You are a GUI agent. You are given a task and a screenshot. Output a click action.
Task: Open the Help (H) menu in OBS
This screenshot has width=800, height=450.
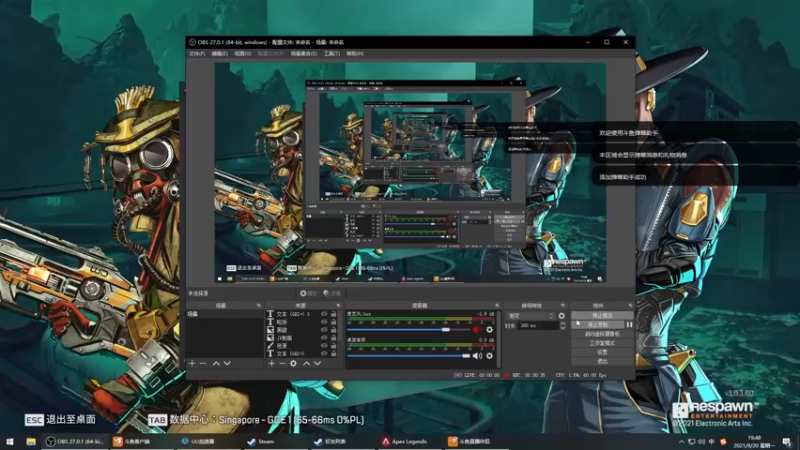pyautogui.click(x=355, y=54)
